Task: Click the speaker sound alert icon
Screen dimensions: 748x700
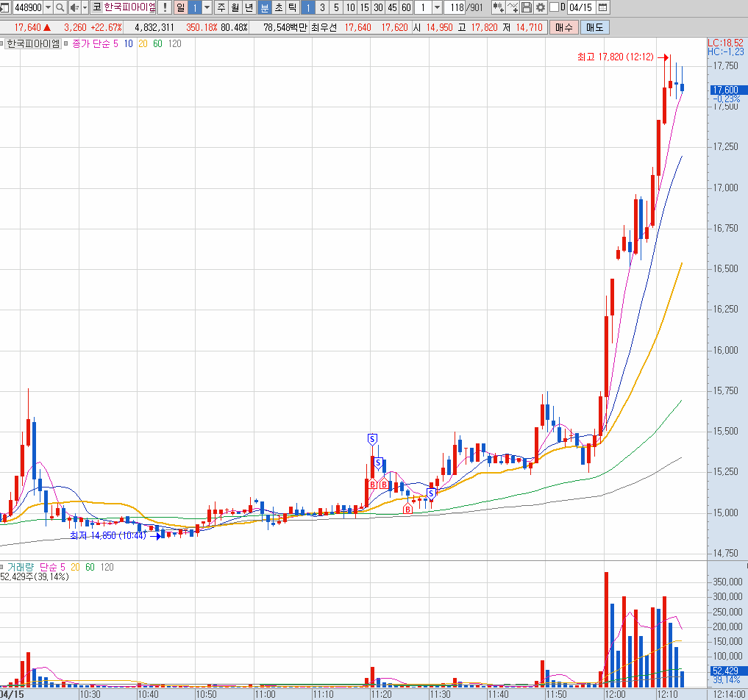Action: tap(74, 8)
